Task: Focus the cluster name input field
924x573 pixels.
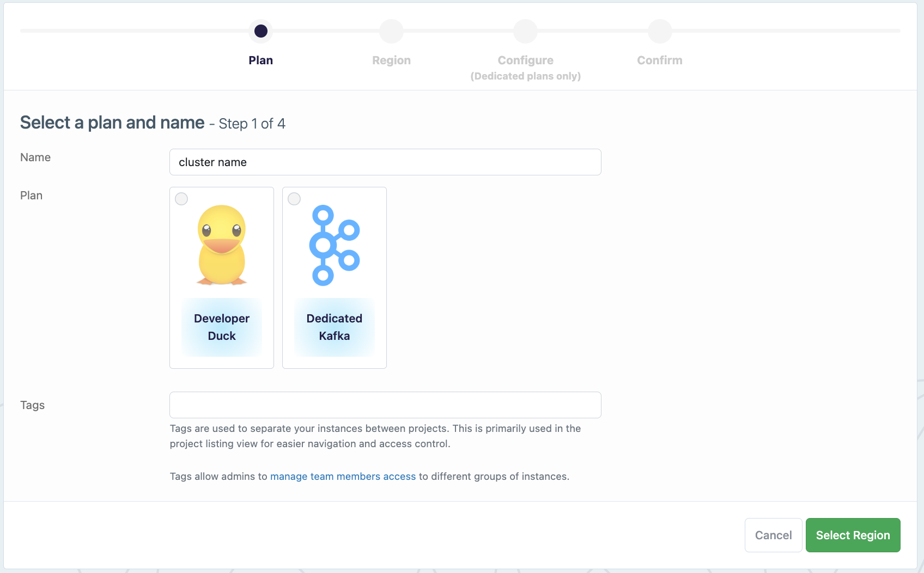Action: [385, 162]
